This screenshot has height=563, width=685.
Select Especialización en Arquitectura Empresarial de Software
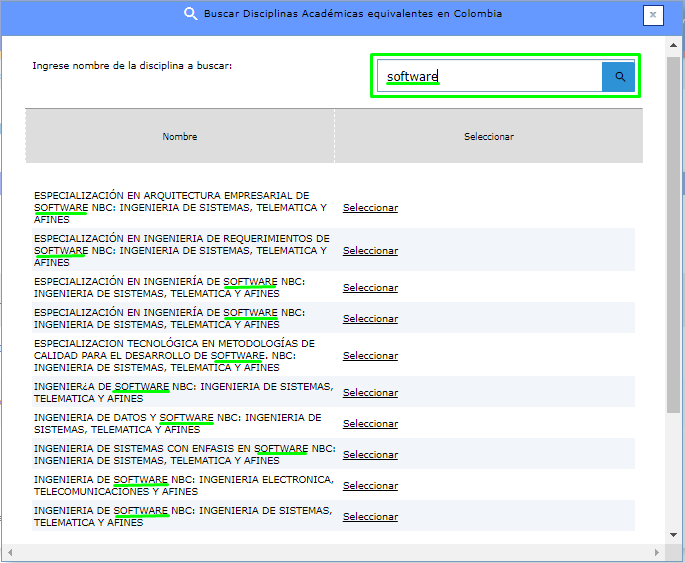pos(370,208)
